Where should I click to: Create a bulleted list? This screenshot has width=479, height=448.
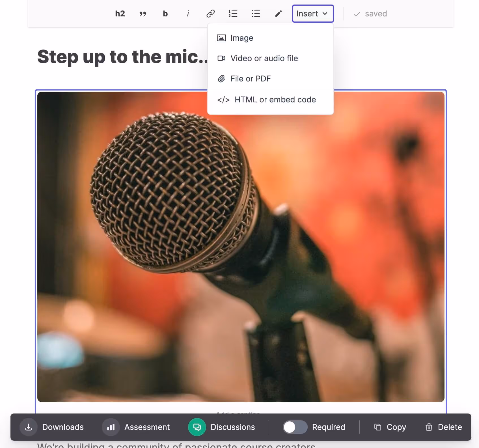point(255,13)
